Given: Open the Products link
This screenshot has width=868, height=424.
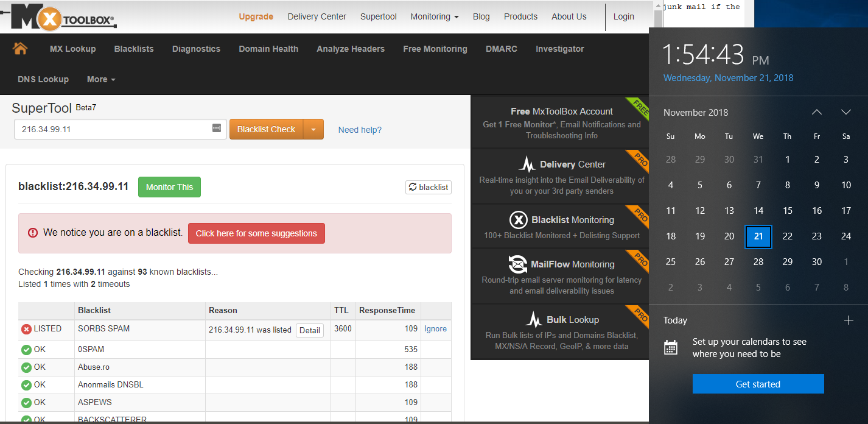Looking at the screenshot, I should (x=520, y=16).
